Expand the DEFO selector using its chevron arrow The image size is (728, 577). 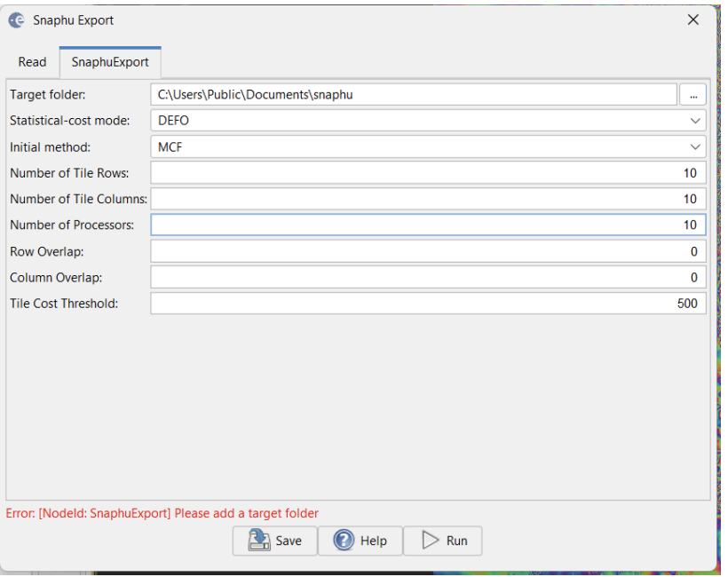pyautogui.click(x=696, y=120)
